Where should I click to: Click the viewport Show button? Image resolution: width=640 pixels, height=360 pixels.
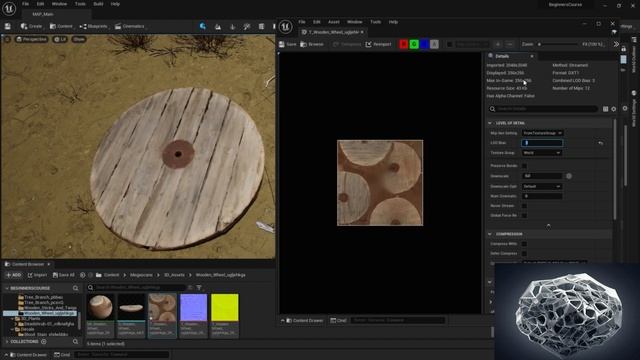[x=79, y=39]
